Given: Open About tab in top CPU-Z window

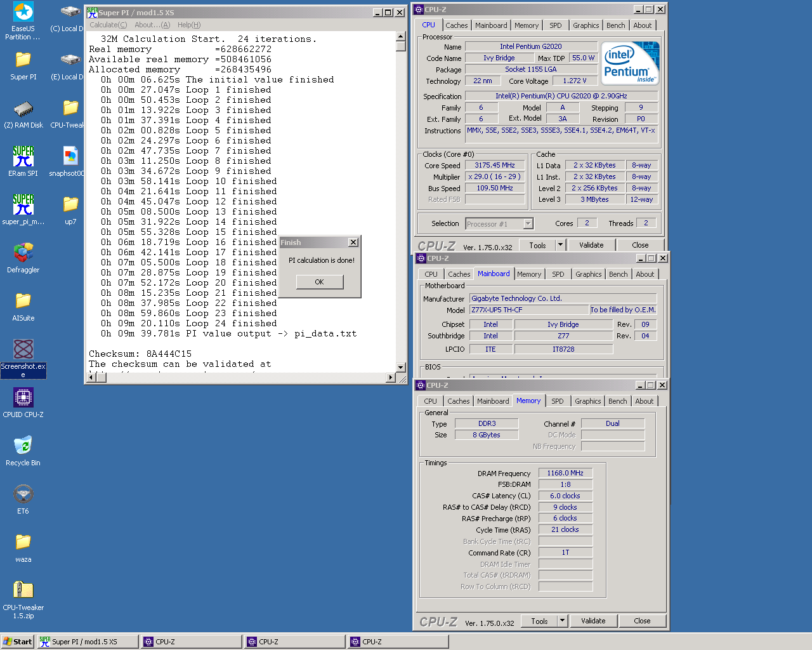Looking at the screenshot, I should 643,25.
